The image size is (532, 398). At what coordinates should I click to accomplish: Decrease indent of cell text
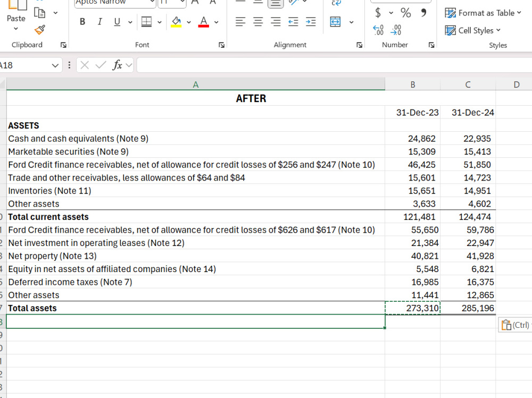click(x=293, y=22)
